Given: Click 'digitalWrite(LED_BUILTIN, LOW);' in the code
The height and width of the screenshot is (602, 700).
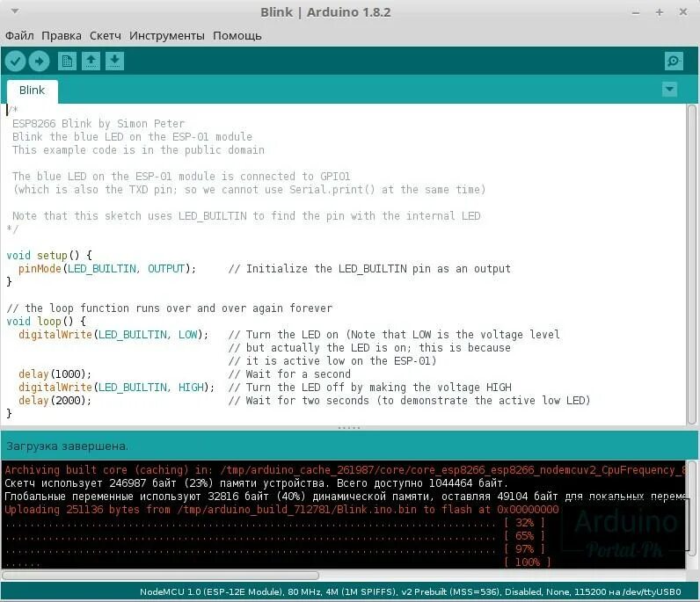Looking at the screenshot, I should pyautogui.click(x=113, y=335).
